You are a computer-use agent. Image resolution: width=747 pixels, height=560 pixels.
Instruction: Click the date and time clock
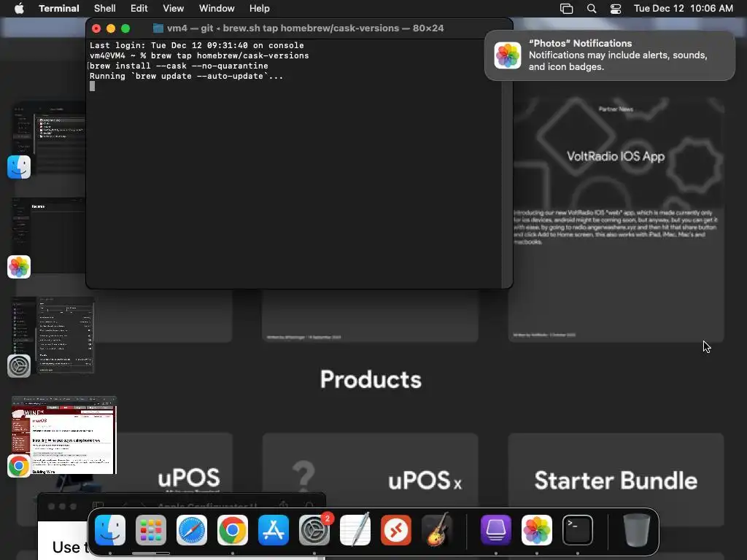(x=683, y=9)
